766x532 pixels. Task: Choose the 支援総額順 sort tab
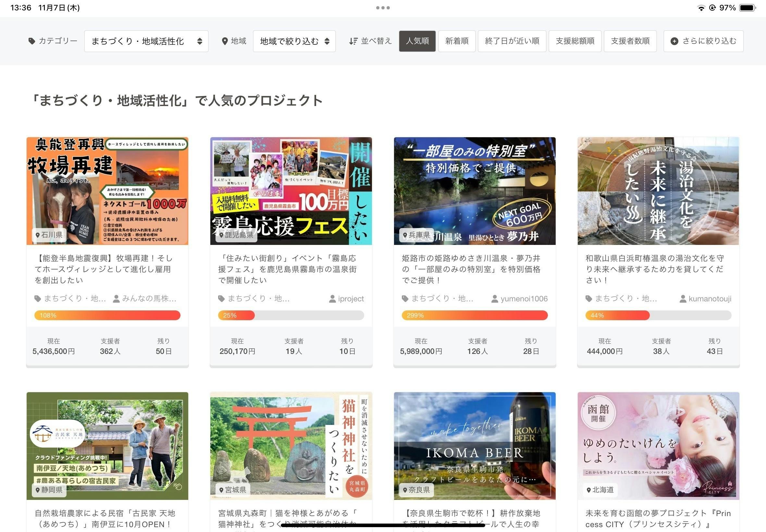pyautogui.click(x=574, y=41)
